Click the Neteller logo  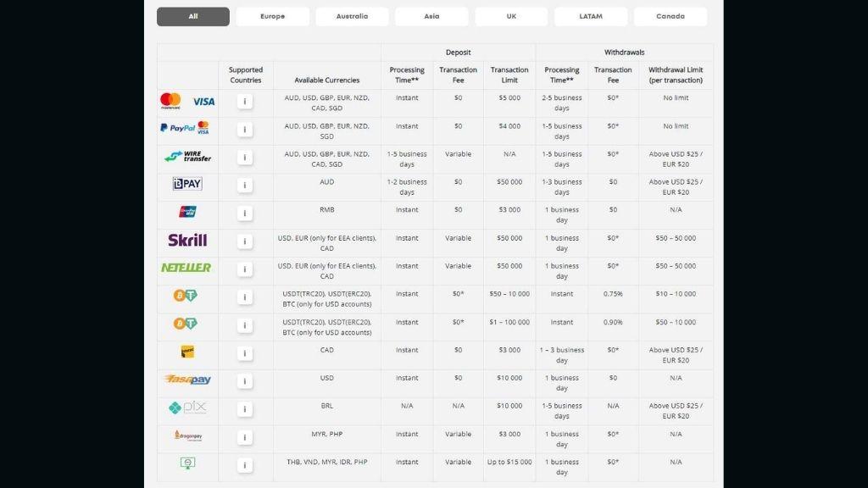186,268
